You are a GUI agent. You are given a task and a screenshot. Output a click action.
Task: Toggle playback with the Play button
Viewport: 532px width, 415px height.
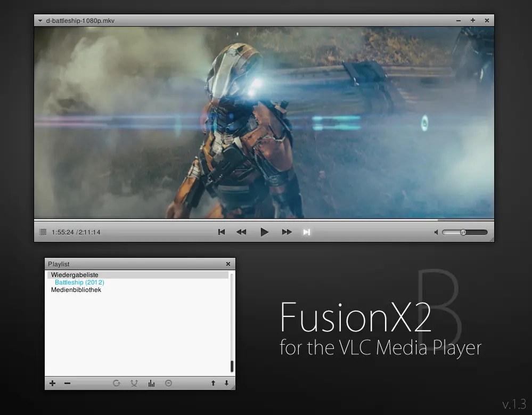point(265,232)
